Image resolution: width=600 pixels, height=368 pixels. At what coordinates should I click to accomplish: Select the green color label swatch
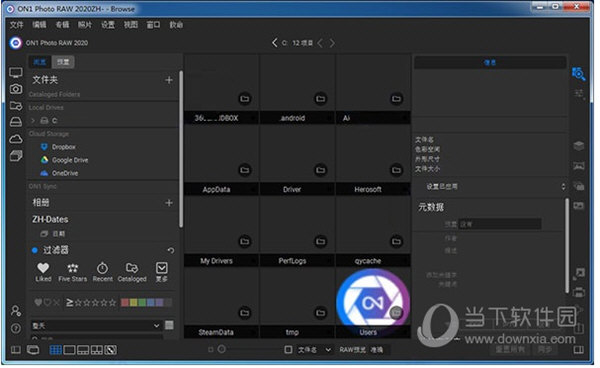142,303
